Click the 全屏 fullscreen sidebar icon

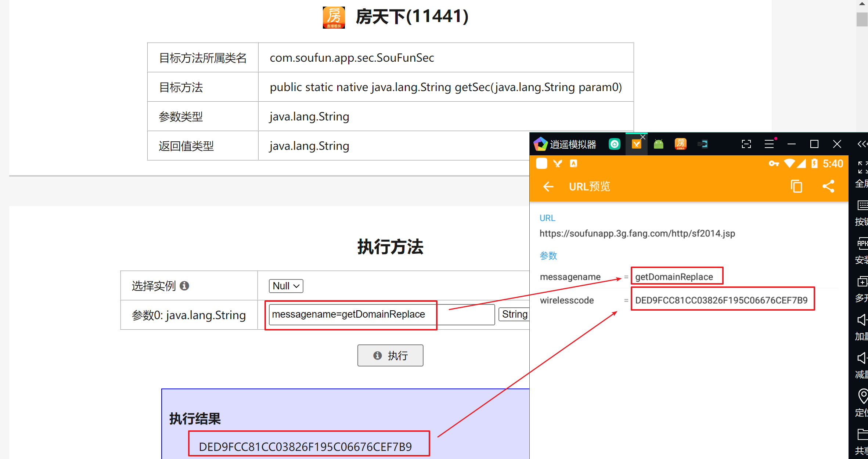862,167
